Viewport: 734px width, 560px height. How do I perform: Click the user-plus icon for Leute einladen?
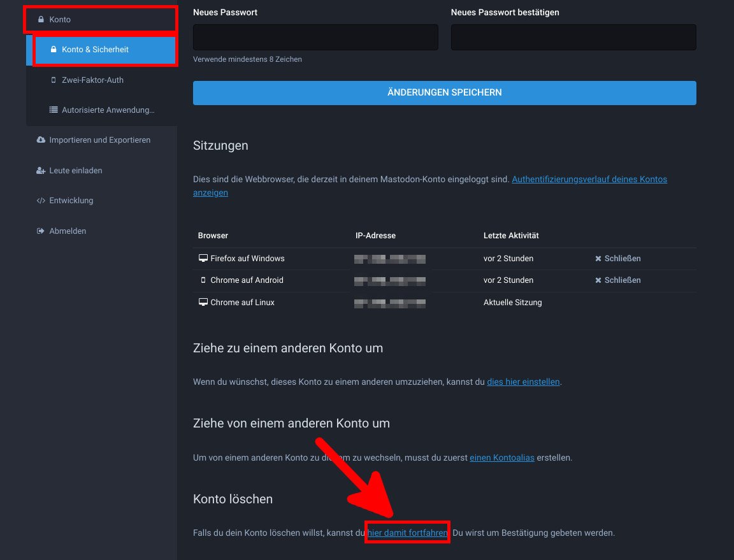[41, 171]
